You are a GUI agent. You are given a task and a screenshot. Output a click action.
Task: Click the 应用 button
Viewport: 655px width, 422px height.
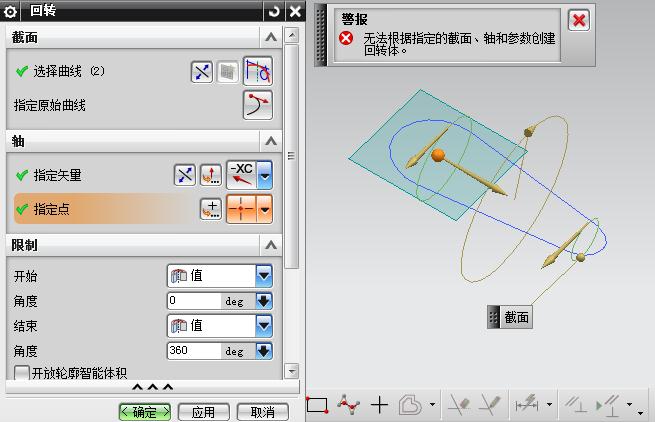tap(203, 412)
